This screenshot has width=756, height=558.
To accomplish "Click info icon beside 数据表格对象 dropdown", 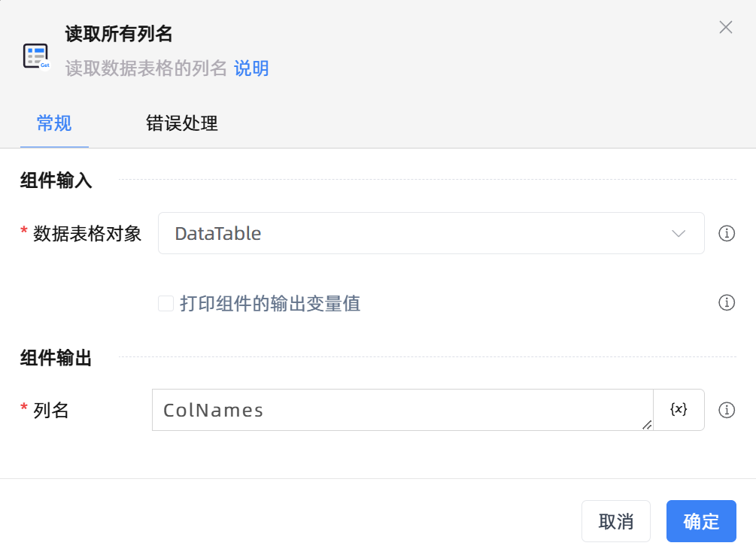I will tap(727, 233).
